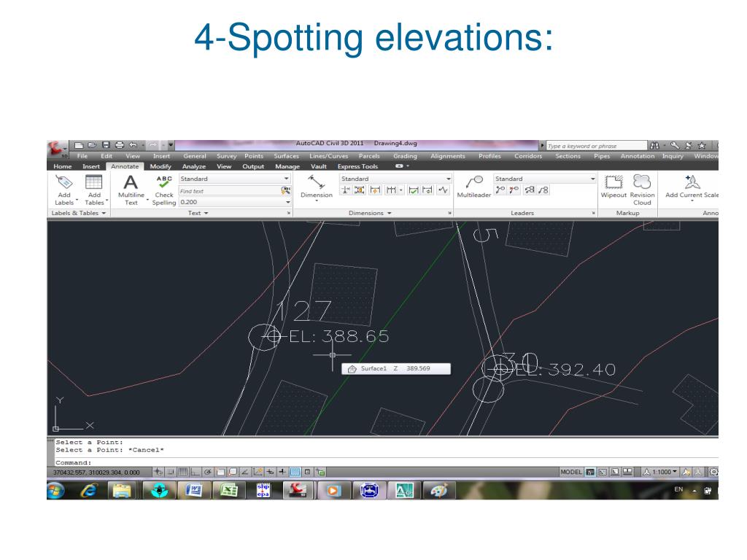747x560 pixels.
Task: Click the Find text input field
Action: click(x=230, y=191)
